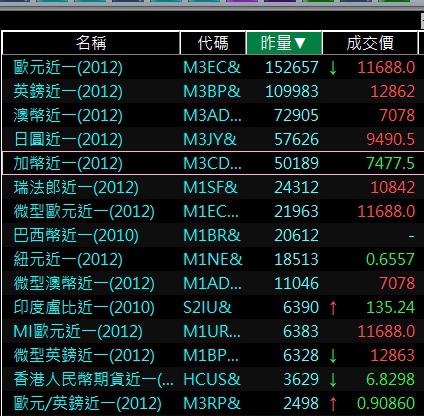Click volume value 152657
The image size is (424, 416).
pos(292,68)
